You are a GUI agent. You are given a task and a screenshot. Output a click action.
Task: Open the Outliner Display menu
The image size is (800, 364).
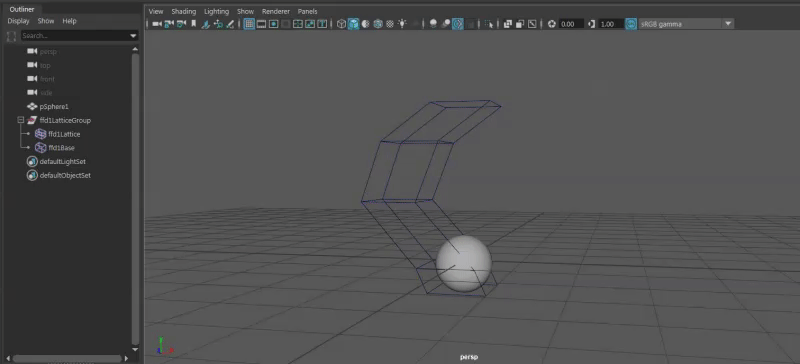[x=18, y=21]
